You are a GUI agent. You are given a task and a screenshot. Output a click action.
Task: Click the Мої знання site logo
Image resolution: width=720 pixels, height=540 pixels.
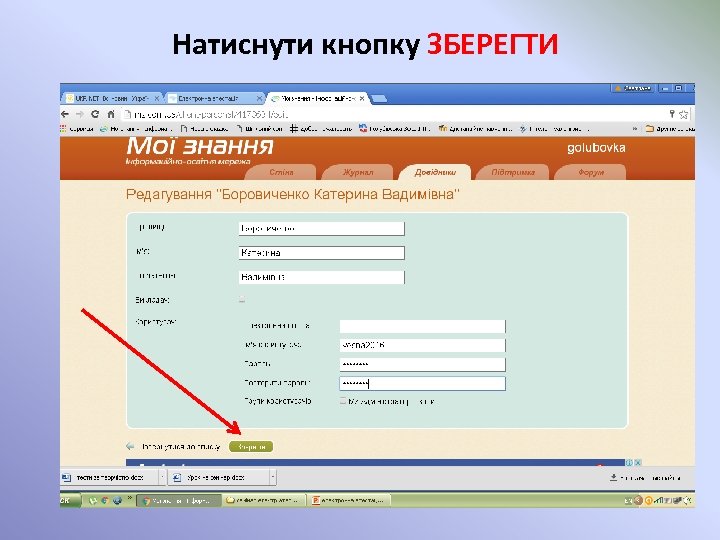pos(199,146)
